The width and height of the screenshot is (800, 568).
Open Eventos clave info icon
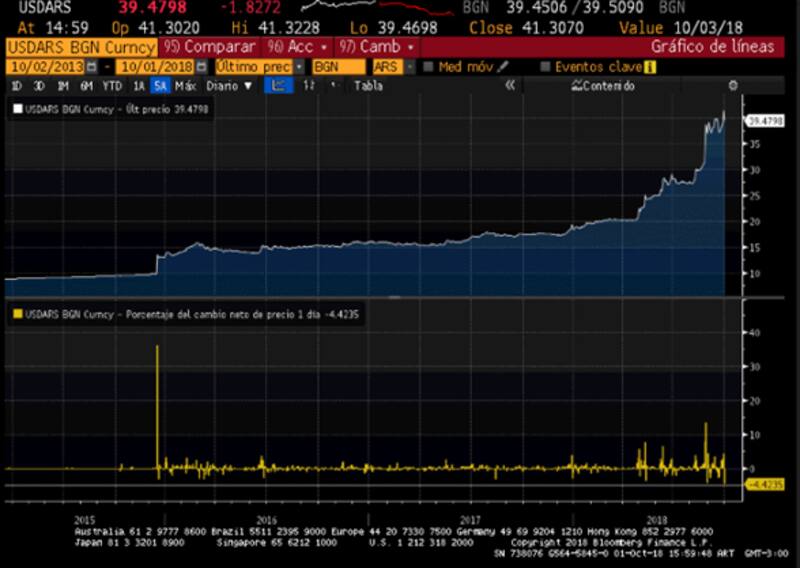[x=649, y=67]
